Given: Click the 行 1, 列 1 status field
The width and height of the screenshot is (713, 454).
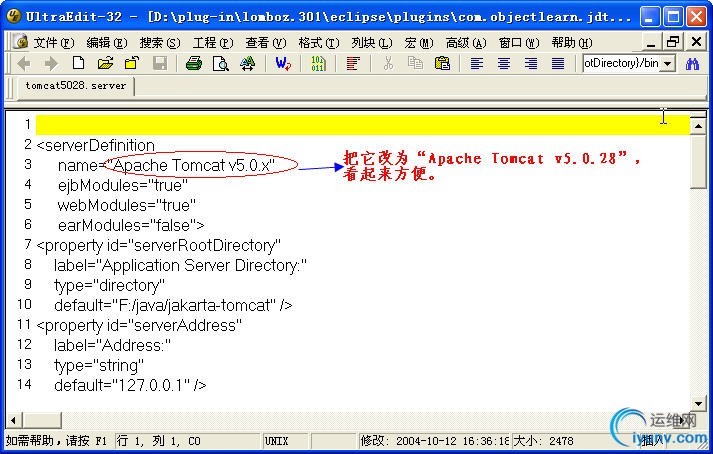Looking at the screenshot, I should pyautogui.click(x=187, y=441).
